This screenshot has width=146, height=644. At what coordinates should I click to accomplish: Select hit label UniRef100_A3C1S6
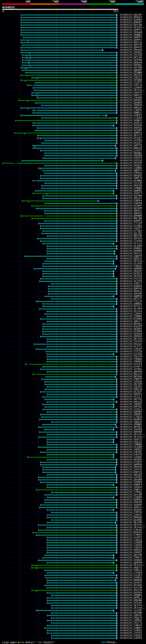(x=131, y=161)
